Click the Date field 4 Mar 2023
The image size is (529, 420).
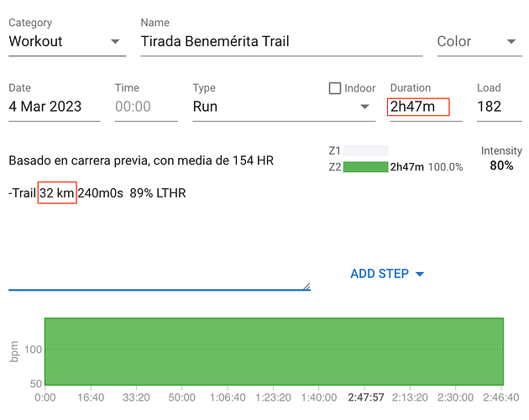click(x=54, y=107)
